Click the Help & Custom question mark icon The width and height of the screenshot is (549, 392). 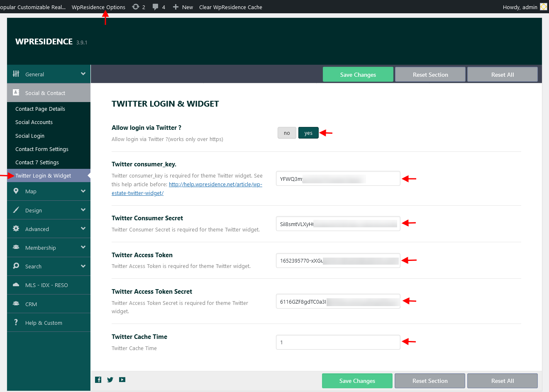pyautogui.click(x=16, y=322)
